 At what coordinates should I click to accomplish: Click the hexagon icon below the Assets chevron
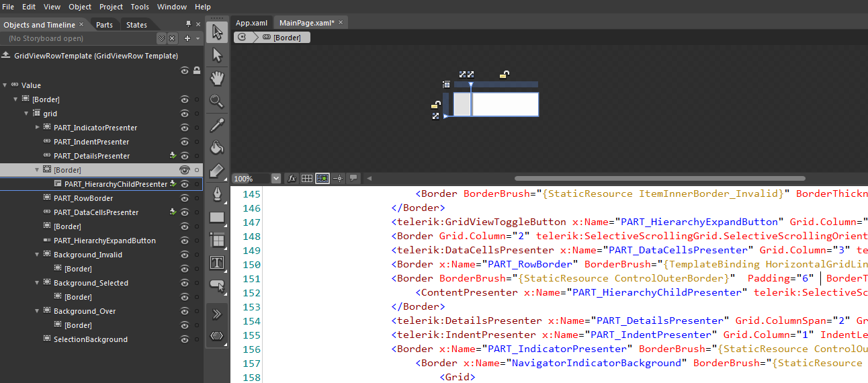217,335
